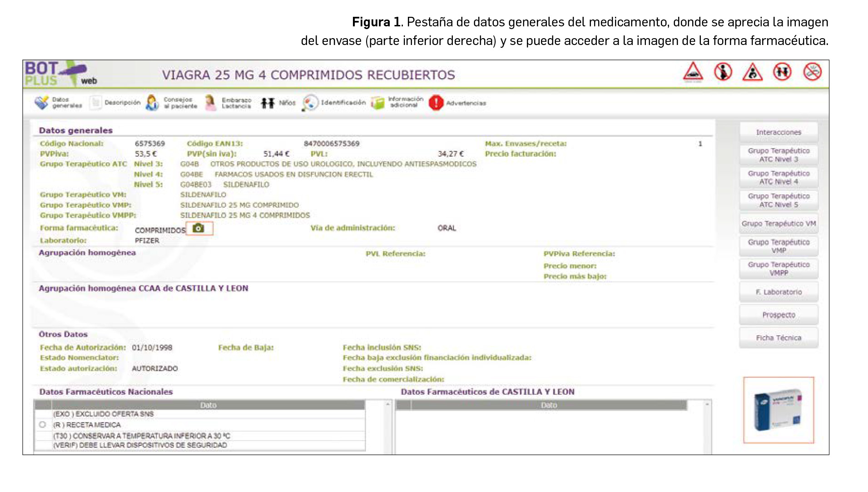Click the driving warning triangle icon
The height and width of the screenshot is (492, 868).
coord(693,72)
